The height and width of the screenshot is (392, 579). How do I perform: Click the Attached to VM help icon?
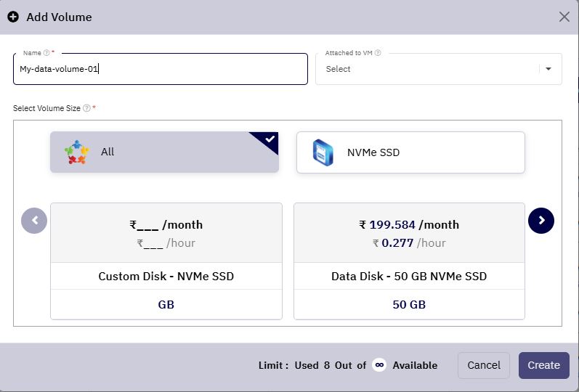click(377, 53)
